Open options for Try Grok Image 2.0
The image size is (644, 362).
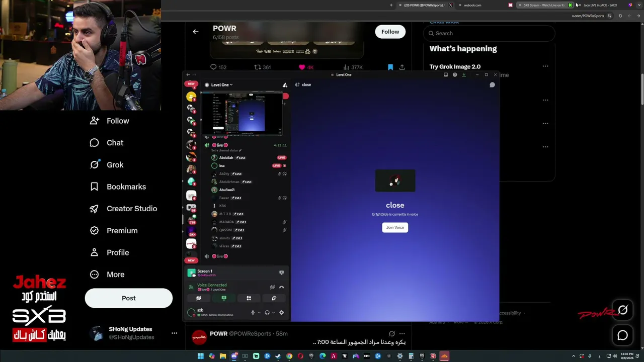pyautogui.click(x=545, y=66)
